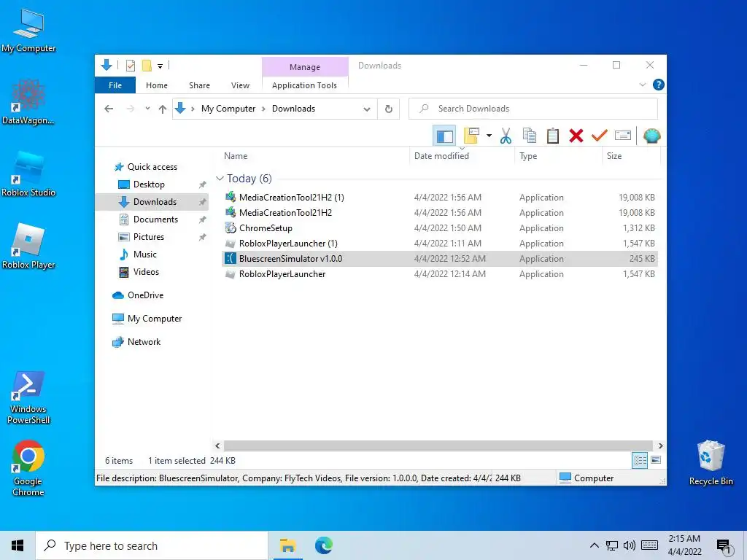
Task: Click the new folder toolbar icon
Action: (x=471, y=136)
